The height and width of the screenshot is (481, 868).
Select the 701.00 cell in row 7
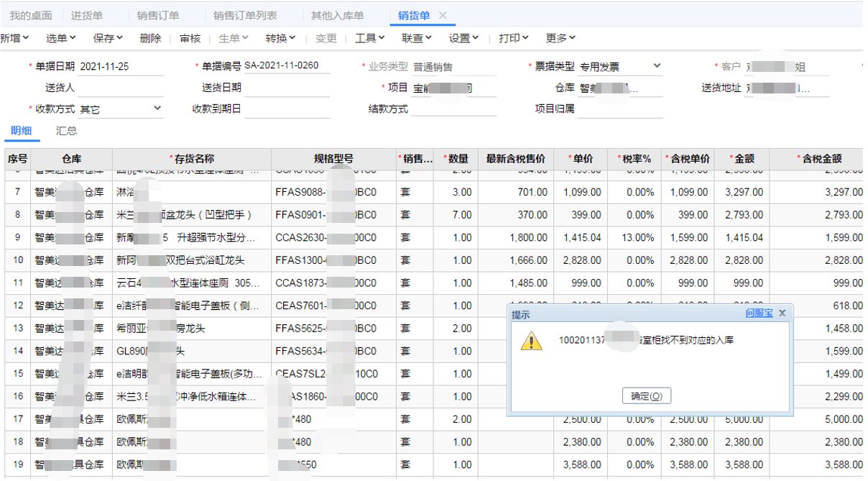516,193
